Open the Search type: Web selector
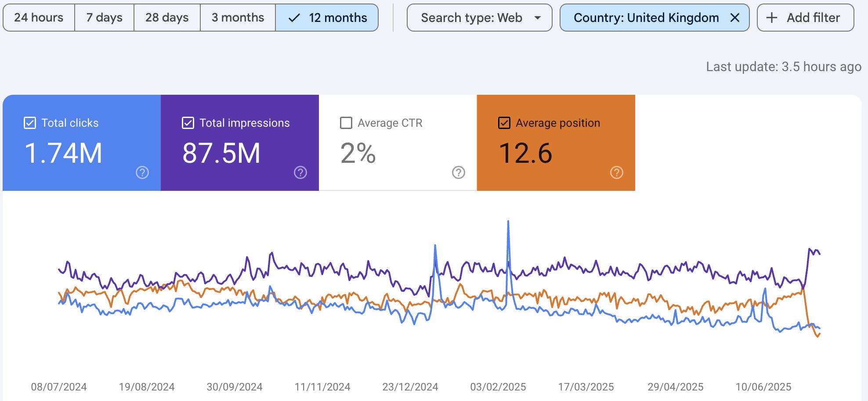This screenshot has height=401, width=868. [x=480, y=18]
